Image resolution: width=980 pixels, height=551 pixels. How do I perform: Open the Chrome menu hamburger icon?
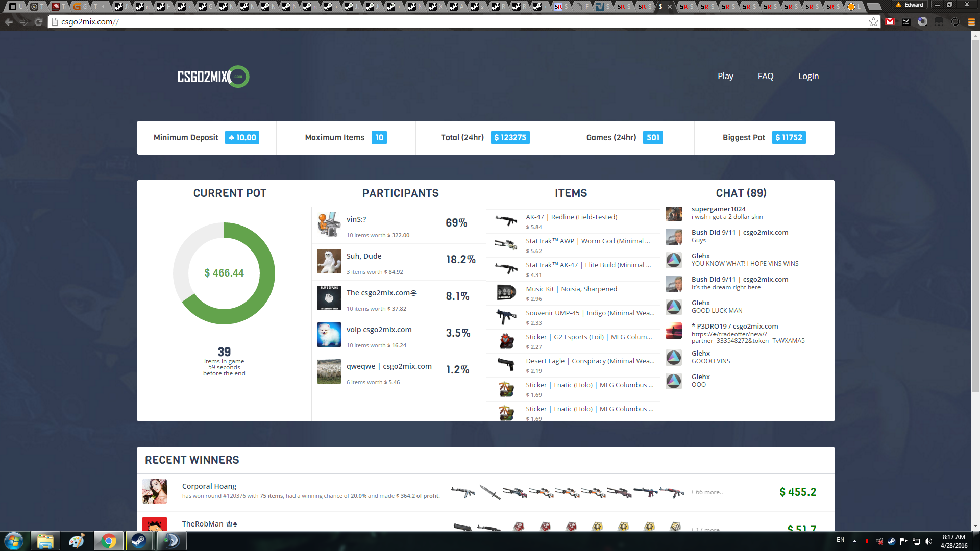pos(971,22)
